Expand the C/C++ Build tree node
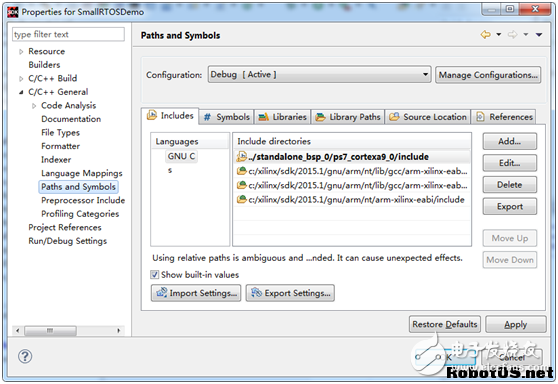The height and width of the screenshot is (384, 558). 21,79
